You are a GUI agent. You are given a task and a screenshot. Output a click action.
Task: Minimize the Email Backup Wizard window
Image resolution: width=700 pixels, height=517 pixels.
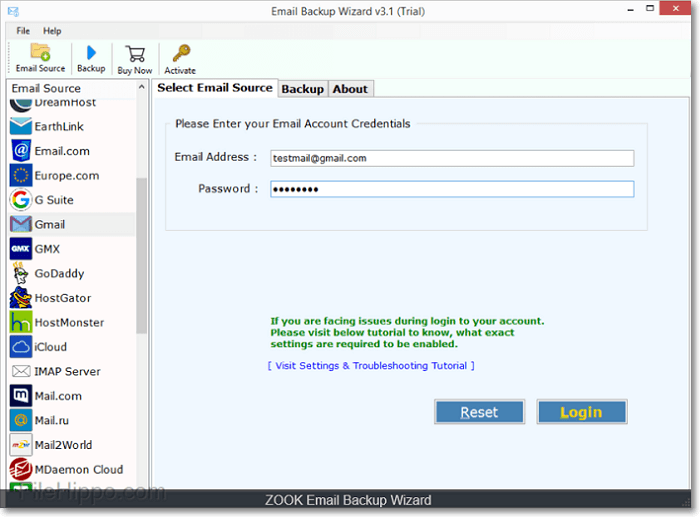(x=630, y=9)
